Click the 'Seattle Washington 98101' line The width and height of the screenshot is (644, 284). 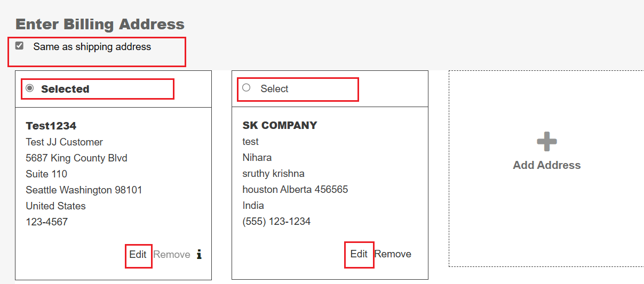(x=84, y=190)
